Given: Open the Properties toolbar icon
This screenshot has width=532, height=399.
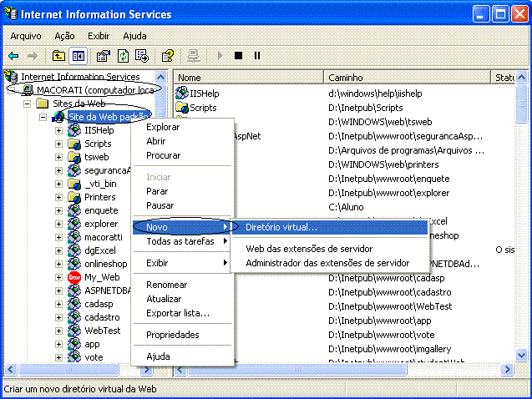Looking at the screenshot, I should (x=104, y=56).
